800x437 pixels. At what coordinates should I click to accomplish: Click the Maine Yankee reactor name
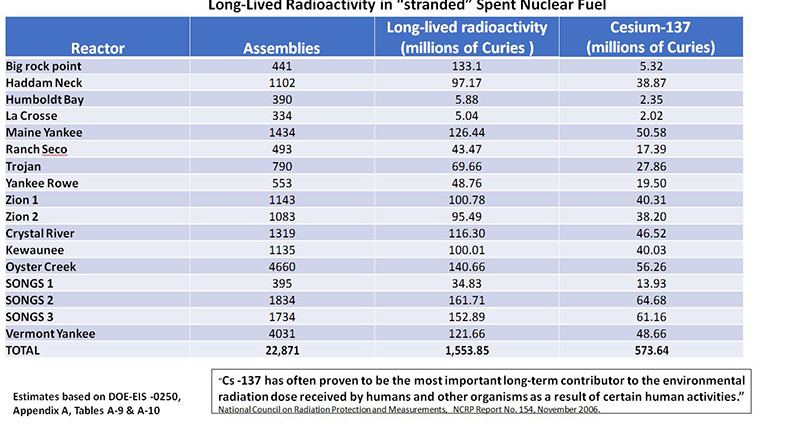click(44, 133)
